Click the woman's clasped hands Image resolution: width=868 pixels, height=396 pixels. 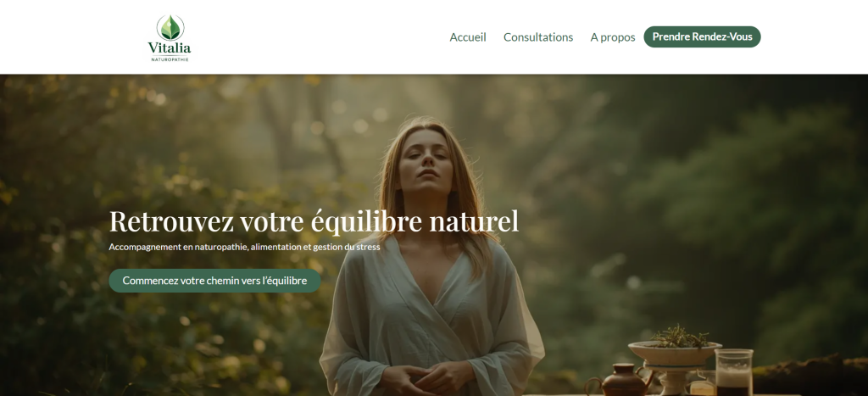[x=426, y=380]
